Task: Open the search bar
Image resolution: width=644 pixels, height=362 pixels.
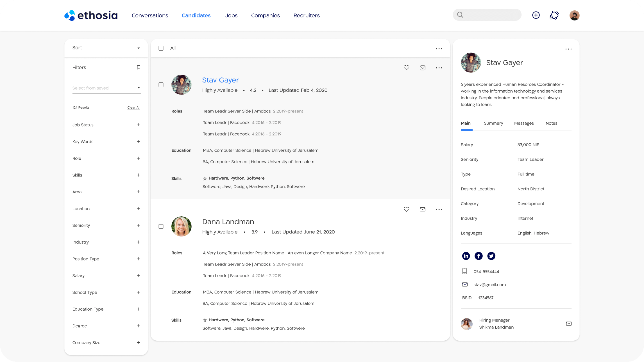Action: click(487, 15)
